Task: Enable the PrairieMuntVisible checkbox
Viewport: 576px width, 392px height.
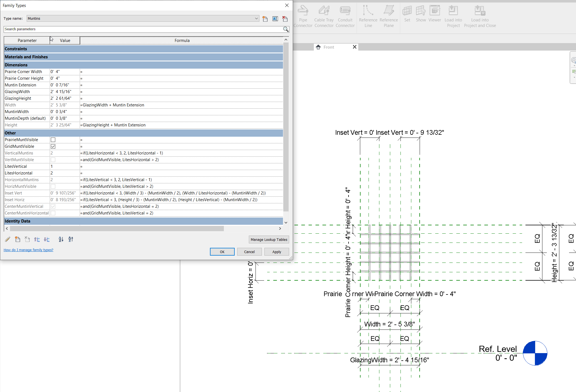Action: (53, 140)
